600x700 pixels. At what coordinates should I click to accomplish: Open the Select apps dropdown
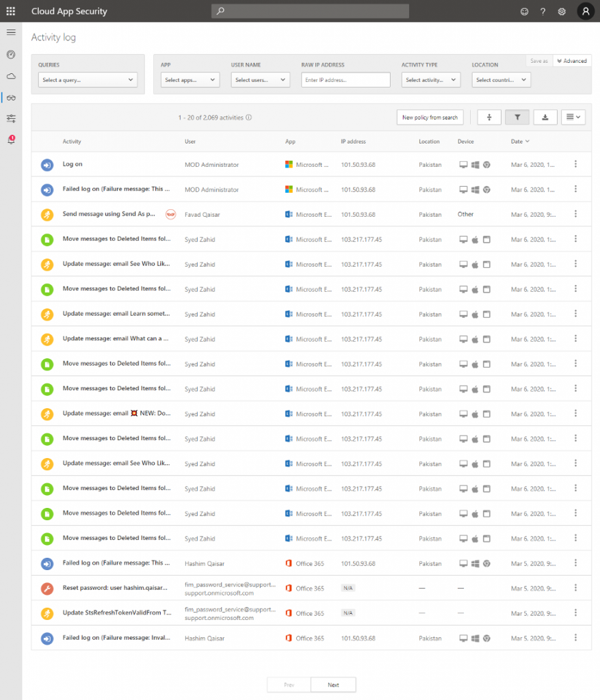(190, 79)
